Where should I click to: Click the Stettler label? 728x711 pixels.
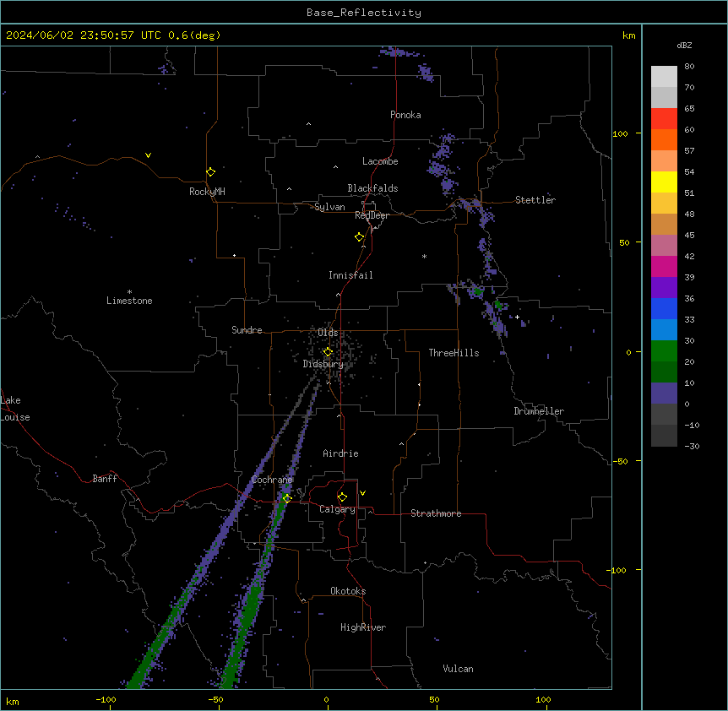(x=535, y=200)
